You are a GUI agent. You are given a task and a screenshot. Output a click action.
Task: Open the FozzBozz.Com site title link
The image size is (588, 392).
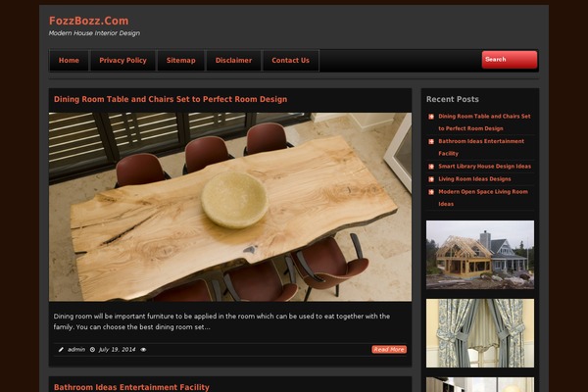coord(89,21)
